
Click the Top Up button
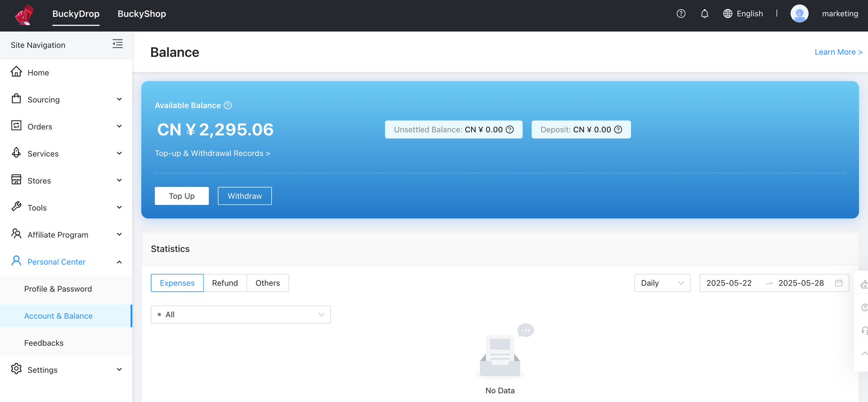pyautogui.click(x=182, y=196)
